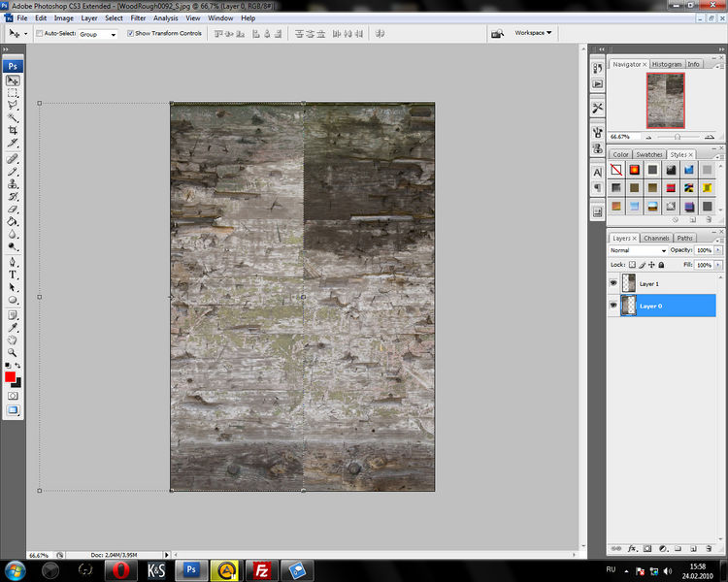The image size is (728, 582).
Task: Select the Magic Wand tool
Action: click(13, 118)
